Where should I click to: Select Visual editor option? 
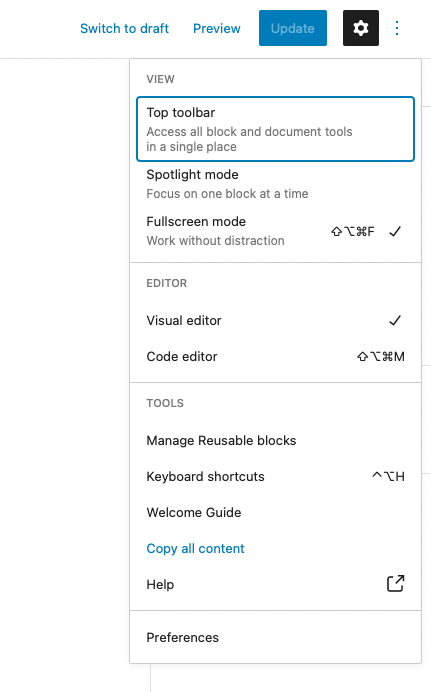(275, 320)
